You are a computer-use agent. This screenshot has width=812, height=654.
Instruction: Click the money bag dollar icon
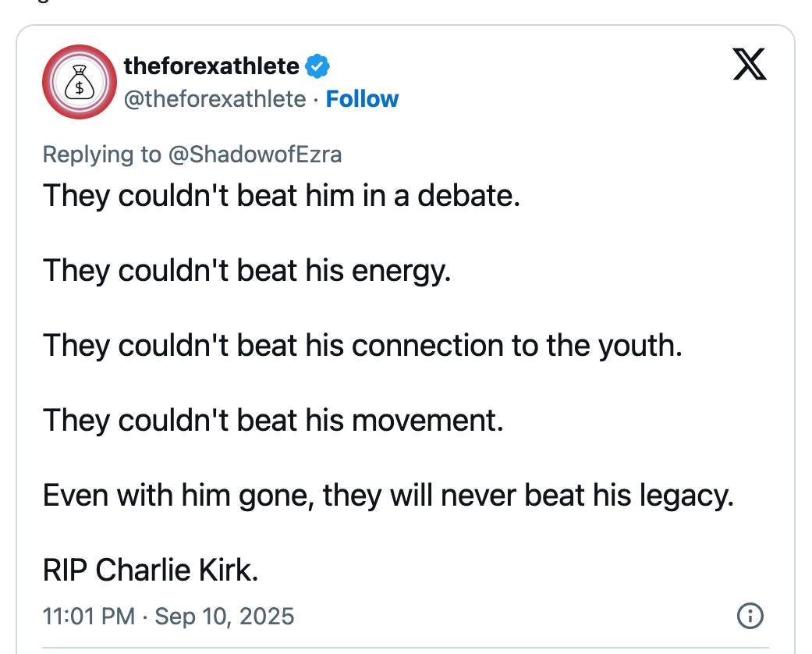[78, 81]
